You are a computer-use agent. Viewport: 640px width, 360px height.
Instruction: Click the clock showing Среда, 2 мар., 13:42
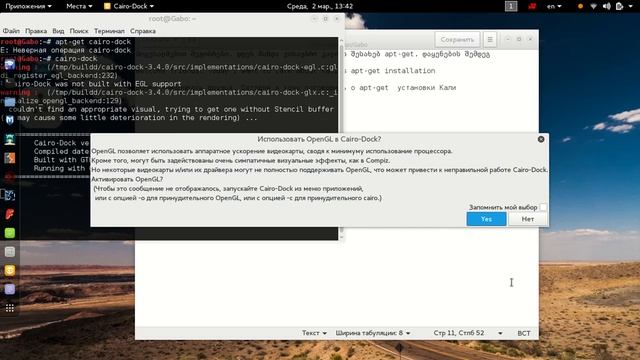320,6
